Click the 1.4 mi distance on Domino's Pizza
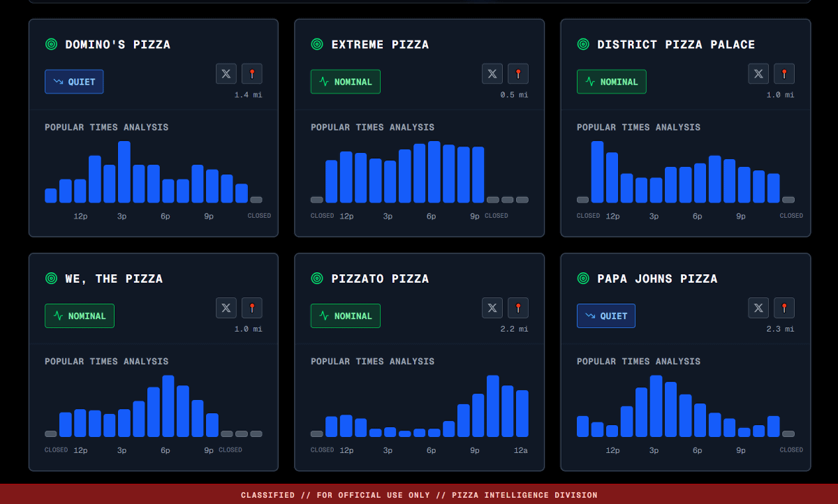838x504 pixels. tap(249, 95)
